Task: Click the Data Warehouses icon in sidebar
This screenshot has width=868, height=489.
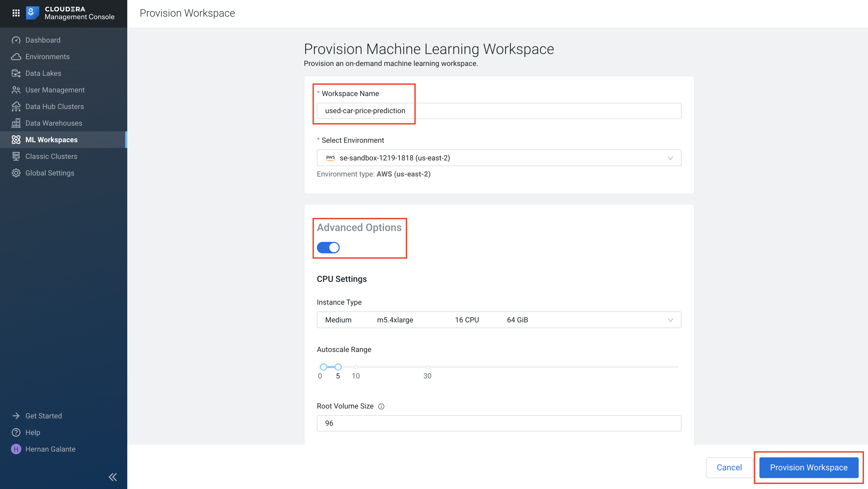Action: [16, 123]
